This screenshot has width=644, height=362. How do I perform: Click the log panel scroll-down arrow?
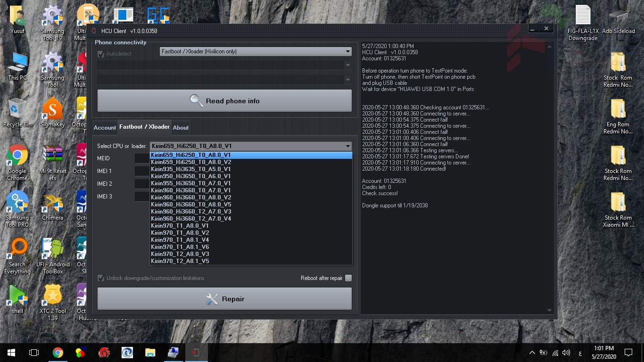pyautogui.click(x=549, y=311)
